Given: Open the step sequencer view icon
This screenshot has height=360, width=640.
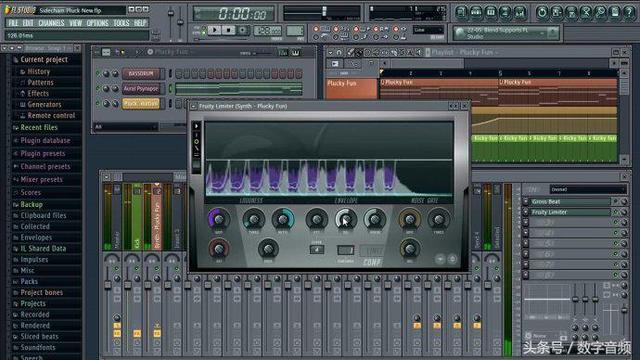Looking at the screenshot, I should [476, 12].
